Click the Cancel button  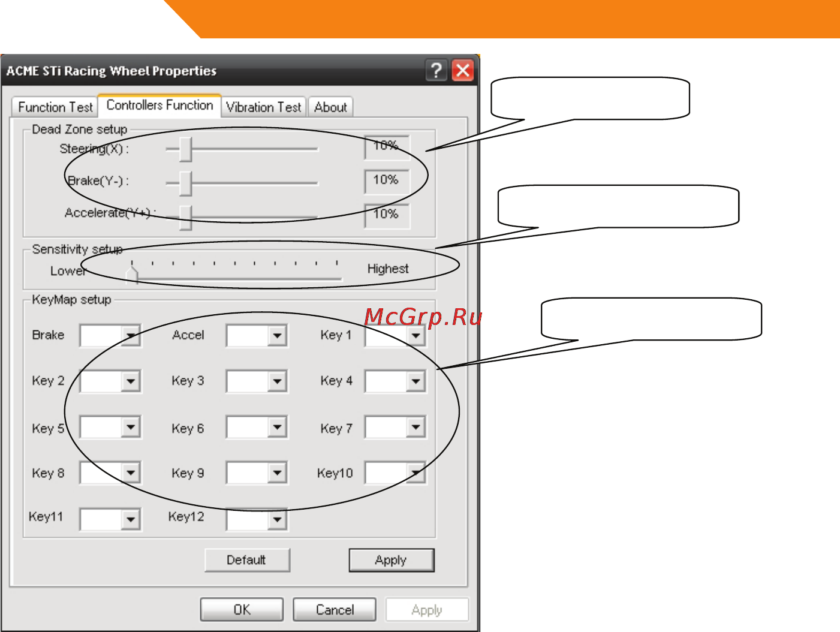pyautogui.click(x=335, y=610)
